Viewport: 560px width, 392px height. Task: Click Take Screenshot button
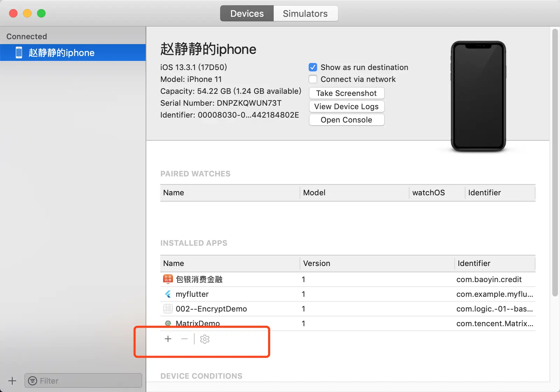pos(346,93)
